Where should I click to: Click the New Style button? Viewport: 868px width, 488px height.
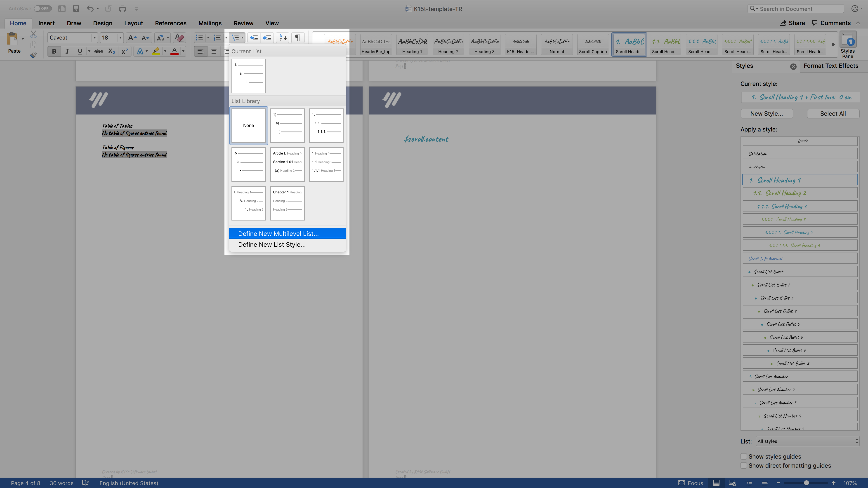[x=766, y=114]
